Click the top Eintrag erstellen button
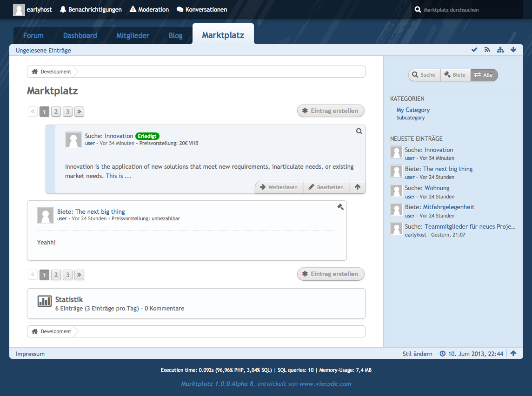532x396 pixels. point(331,111)
